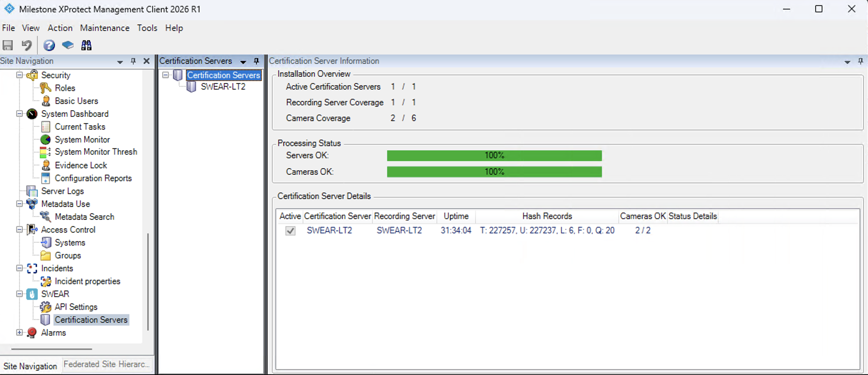The height and width of the screenshot is (375, 868).
Task: Pin the Certification Server Information panel
Action: click(860, 61)
